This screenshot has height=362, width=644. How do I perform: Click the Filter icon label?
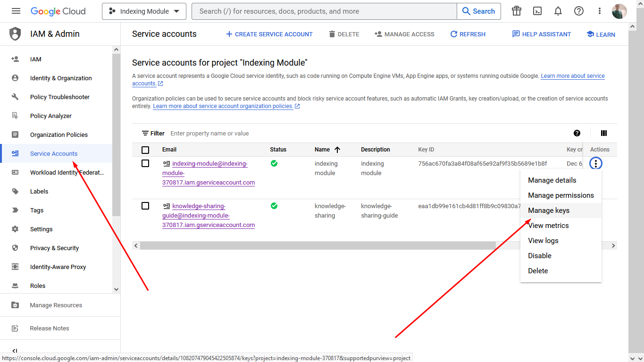click(x=153, y=134)
